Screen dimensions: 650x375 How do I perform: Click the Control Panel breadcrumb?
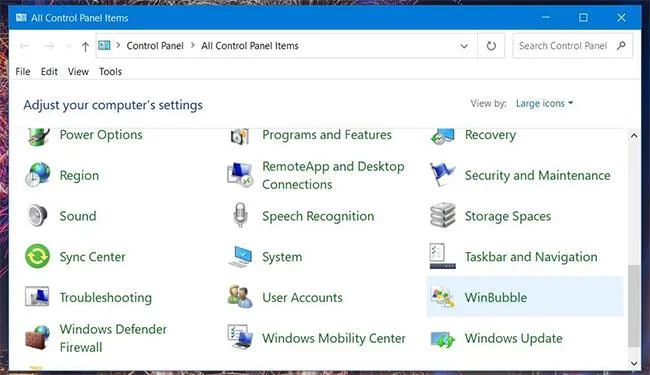click(155, 46)
